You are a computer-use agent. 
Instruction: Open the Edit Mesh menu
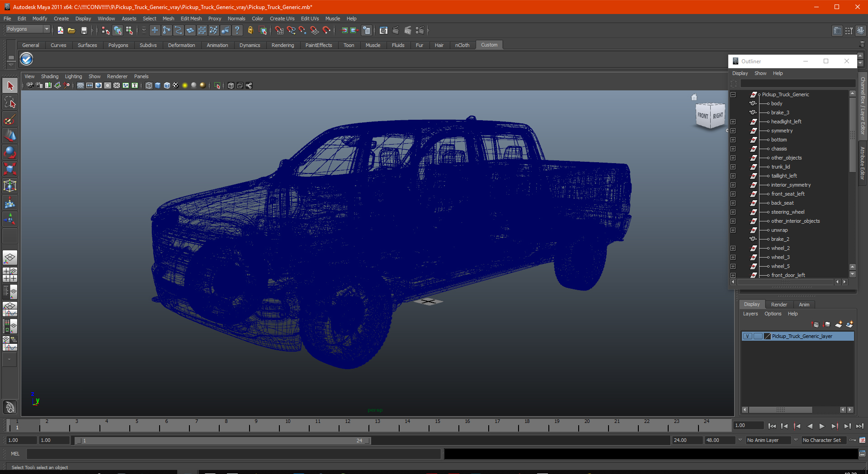pyautogui.click(x=191, y=19)
